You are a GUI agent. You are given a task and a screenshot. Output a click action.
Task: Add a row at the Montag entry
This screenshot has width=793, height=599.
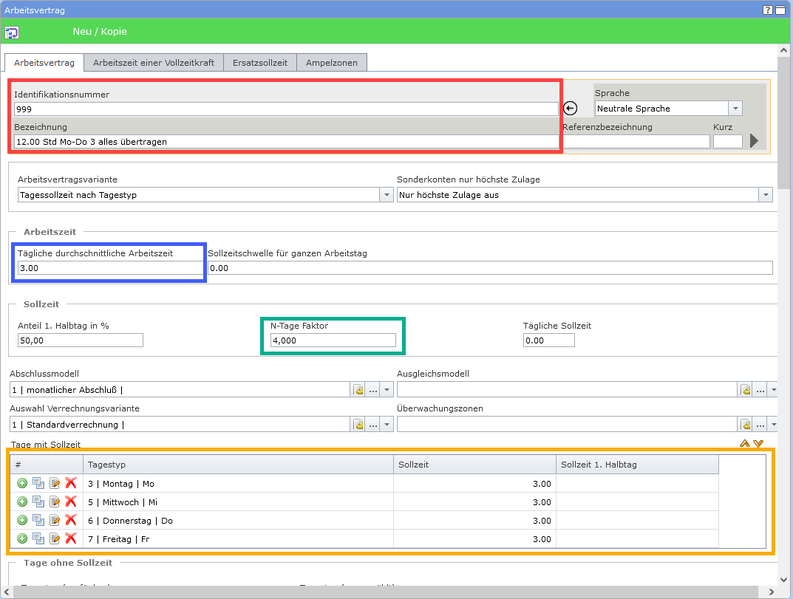[22, 483]
